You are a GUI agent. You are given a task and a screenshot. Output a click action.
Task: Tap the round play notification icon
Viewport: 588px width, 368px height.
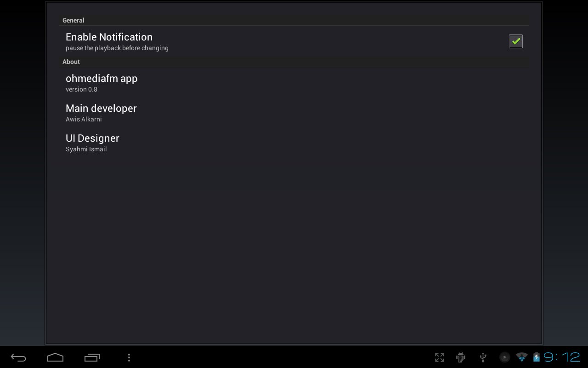tap(504, 357)
